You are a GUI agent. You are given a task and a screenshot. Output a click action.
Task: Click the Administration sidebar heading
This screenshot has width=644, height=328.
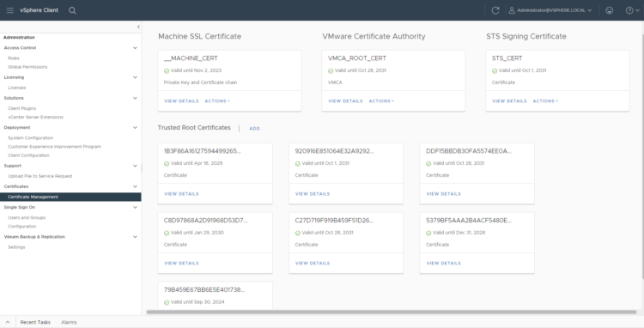pos(19,38)
